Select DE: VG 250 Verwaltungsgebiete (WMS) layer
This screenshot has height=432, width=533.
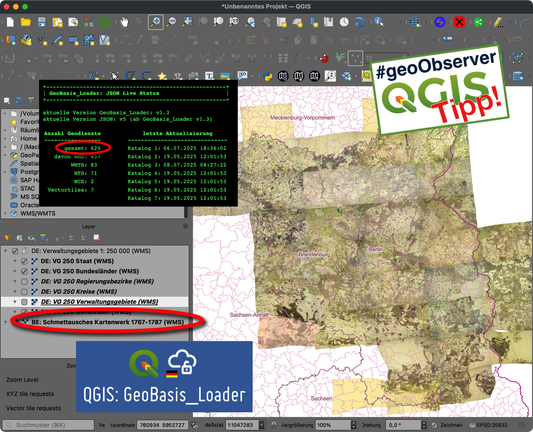point(99,302)
